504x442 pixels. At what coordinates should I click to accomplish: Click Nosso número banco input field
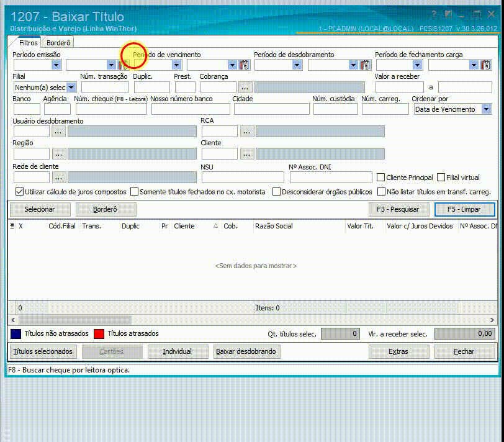191,109
